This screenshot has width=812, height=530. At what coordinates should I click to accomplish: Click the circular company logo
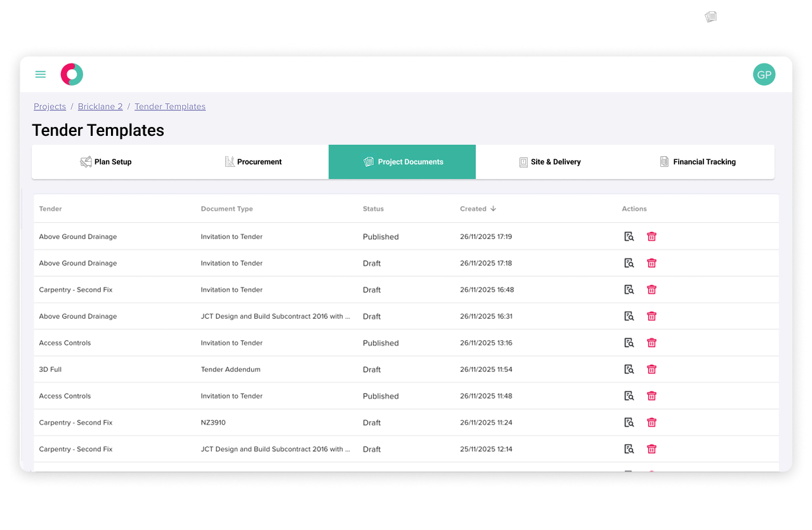coord(71,74)
